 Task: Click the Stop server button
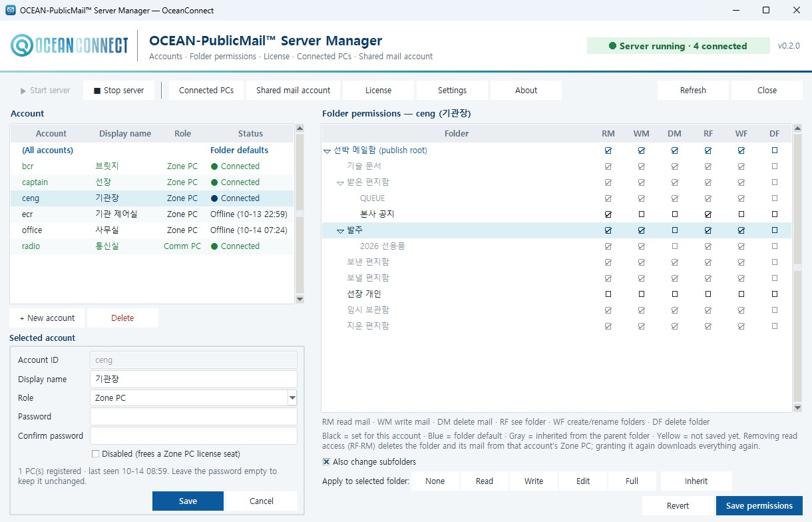tap(118, 91)
